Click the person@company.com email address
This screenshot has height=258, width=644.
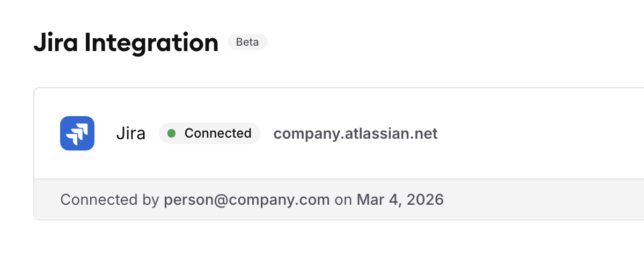pos(247,200)
